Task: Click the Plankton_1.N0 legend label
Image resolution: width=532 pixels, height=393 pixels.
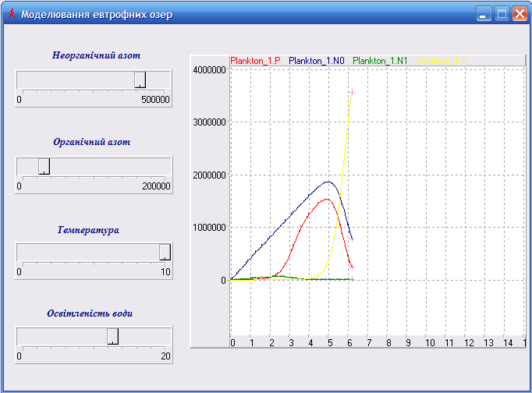Action: tap(317, 61)
